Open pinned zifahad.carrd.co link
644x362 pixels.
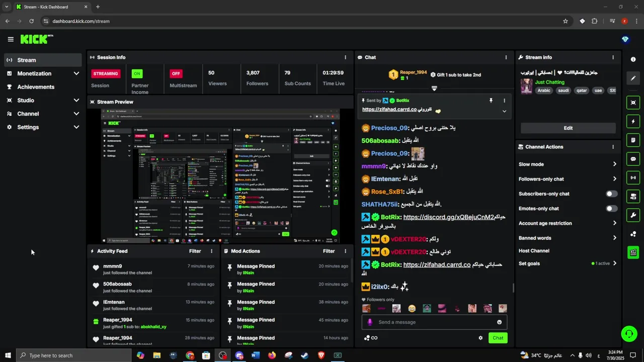(x=389, y=110)
